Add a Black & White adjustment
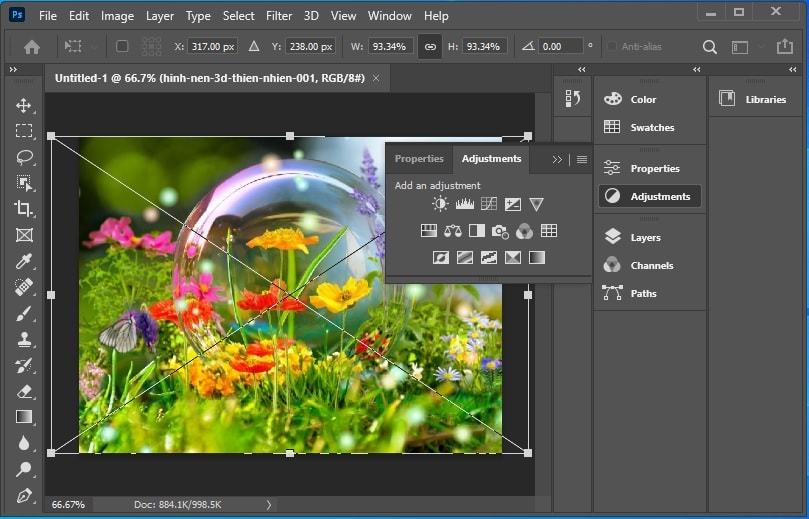809x519 pixels. [476, 231]
